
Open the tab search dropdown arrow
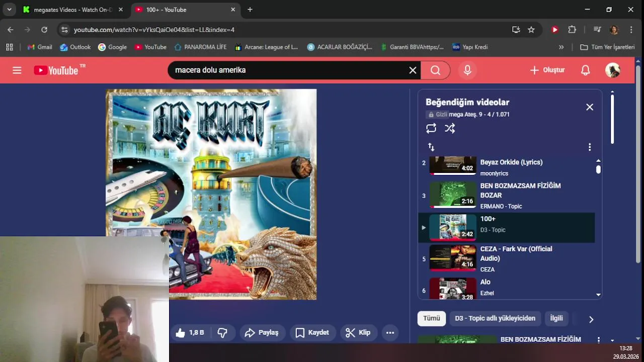[9, 10]
